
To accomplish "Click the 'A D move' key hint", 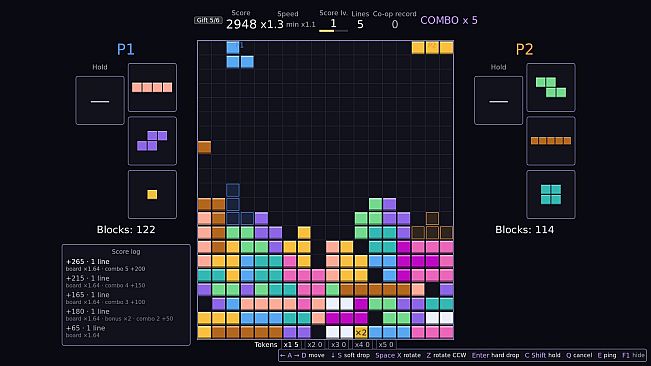I will (302, 355).
